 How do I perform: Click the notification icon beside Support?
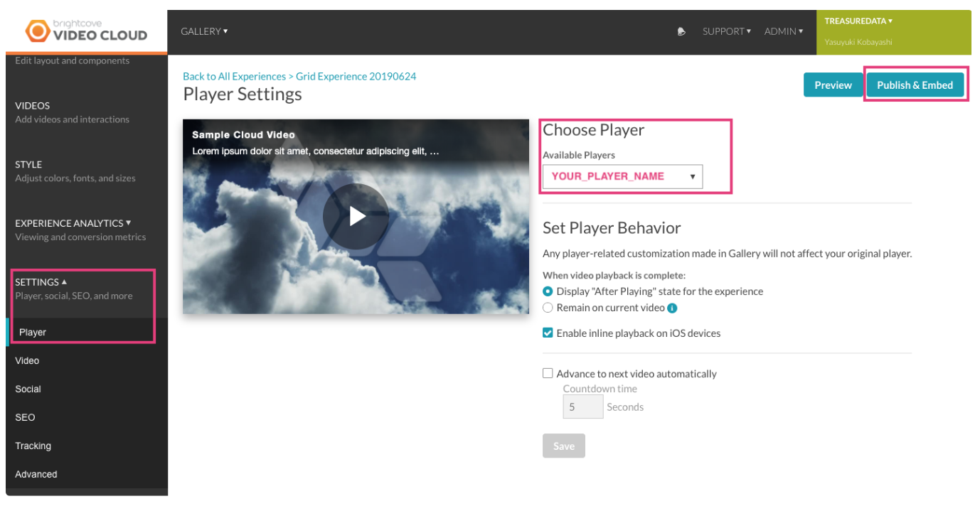tap(681, 31)
